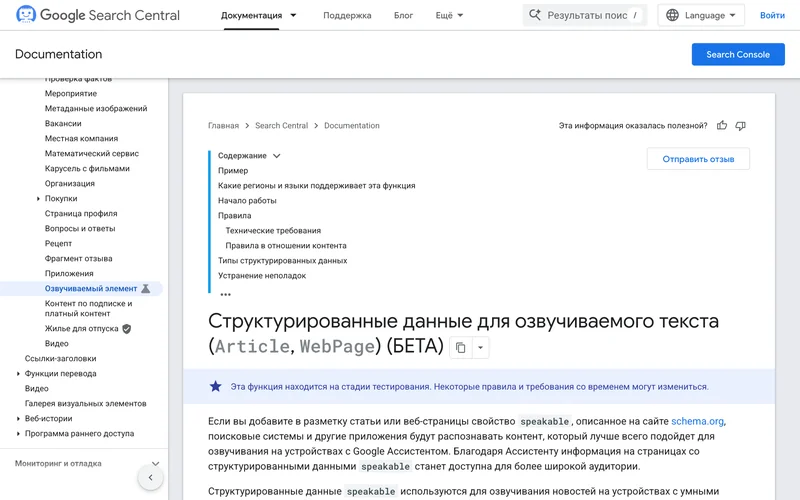Jump to Типы структурированных данных section

pos(283,261)
